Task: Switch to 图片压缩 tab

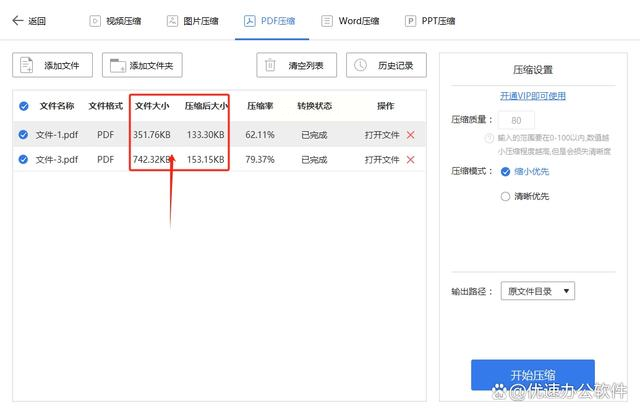Action: click(x=193, y=21)
